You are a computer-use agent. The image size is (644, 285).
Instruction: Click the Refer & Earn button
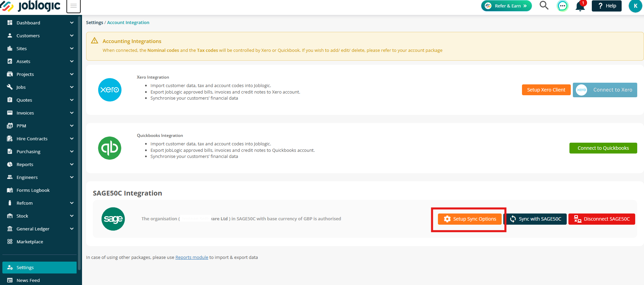point(506,6)
